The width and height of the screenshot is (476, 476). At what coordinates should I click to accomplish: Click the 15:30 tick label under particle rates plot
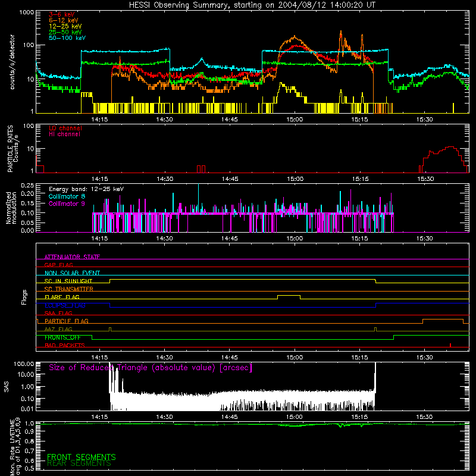(x=425, y=179)
